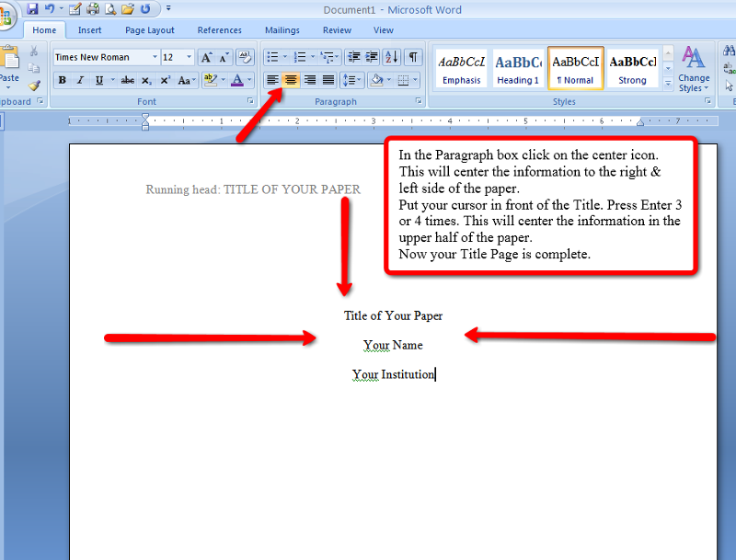Sort the selected paragraphs
Viewport: 736px width, 560px height.
coord(391,56)
